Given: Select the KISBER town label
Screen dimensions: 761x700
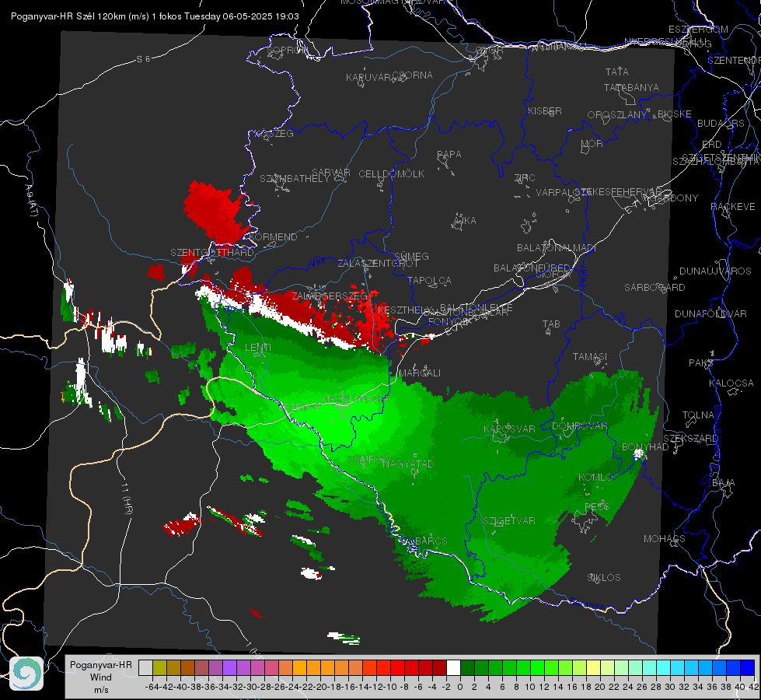Looking at the screenshot, I should click(x=545, y=110).
